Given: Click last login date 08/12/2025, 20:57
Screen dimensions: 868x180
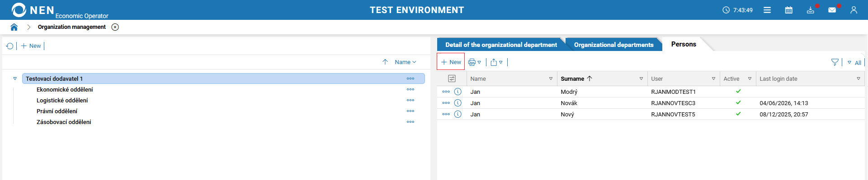Looking at the screenshot, I should point(784,114).
